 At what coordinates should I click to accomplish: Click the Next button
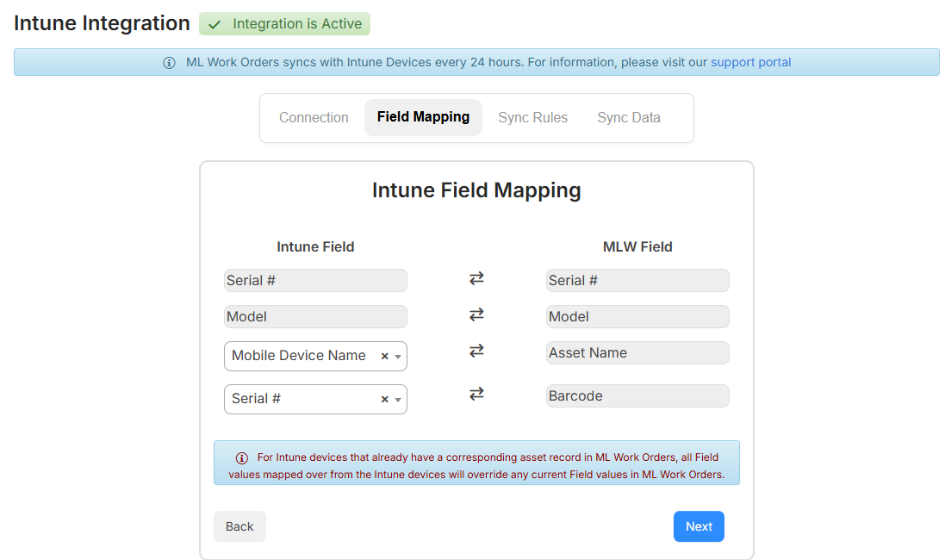(699, 526)
